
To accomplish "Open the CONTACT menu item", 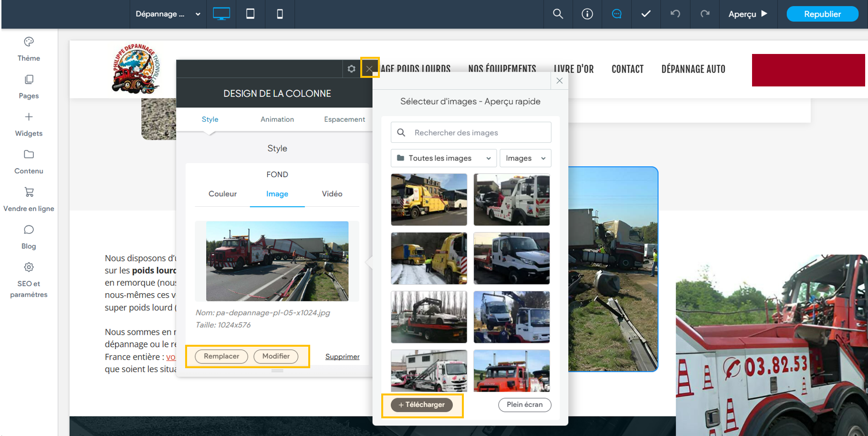I will coord(627,69).
